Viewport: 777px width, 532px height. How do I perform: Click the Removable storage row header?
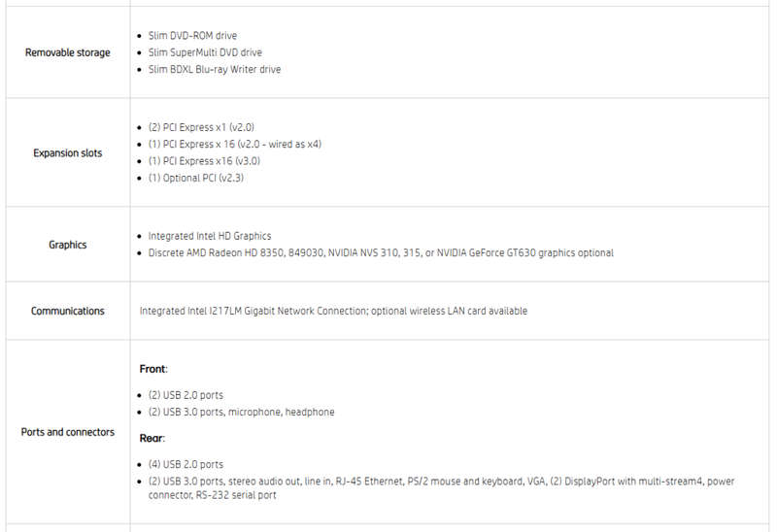pyautogui.click(x=68, y=52)
